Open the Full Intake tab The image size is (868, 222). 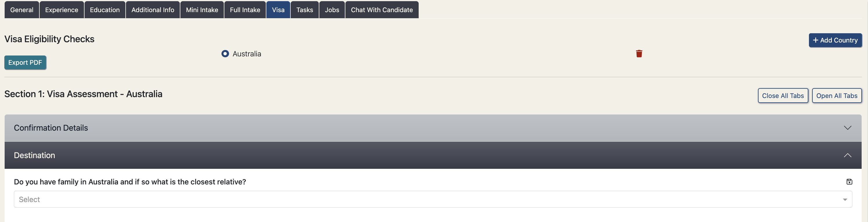tap(245, 10)
